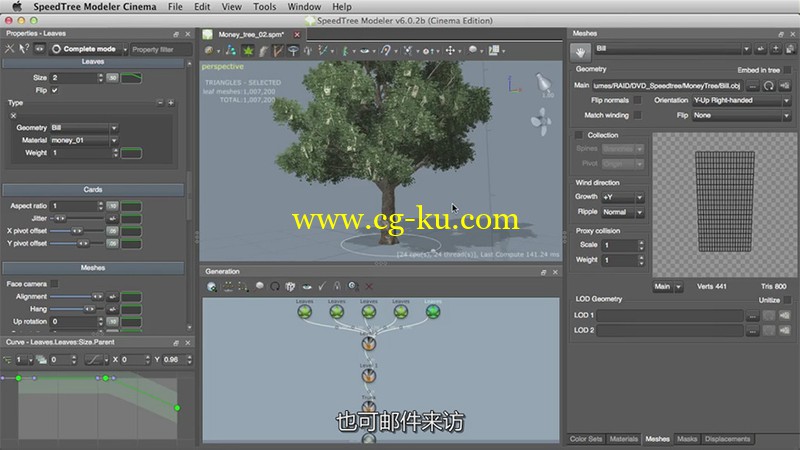800x450 pixels.
Task: Click the Property filter input field
Action: click(x=161, y=49)
